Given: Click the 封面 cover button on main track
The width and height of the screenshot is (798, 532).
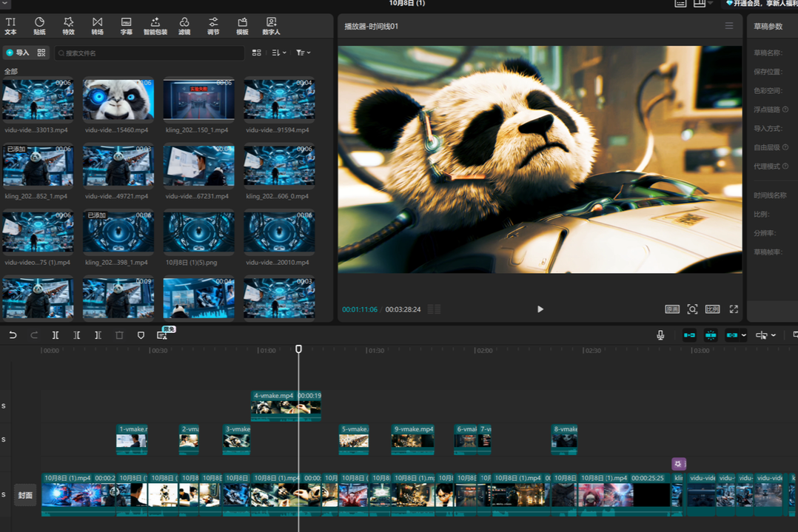Looking at the screenshot, I should [25, 495].
